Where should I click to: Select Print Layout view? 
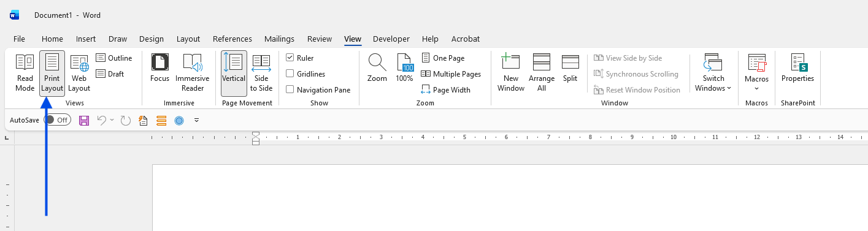[x=52, y=73]
